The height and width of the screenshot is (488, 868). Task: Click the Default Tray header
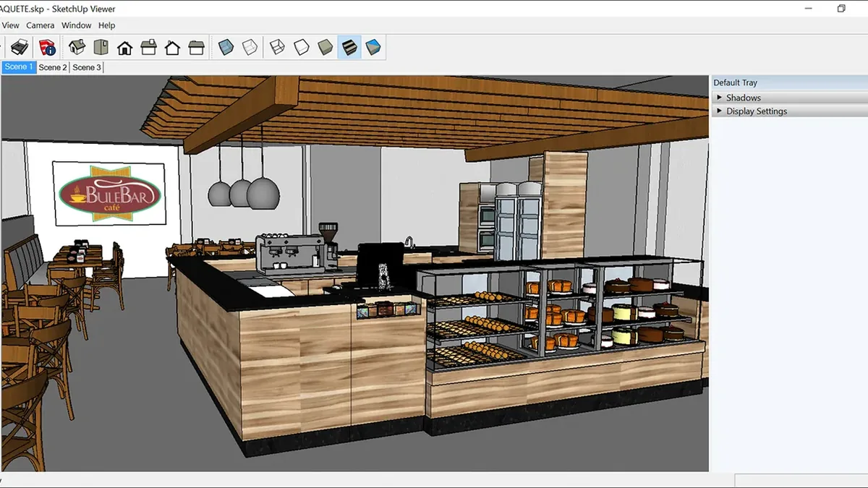pyautogui.click(x=790, y=83)
